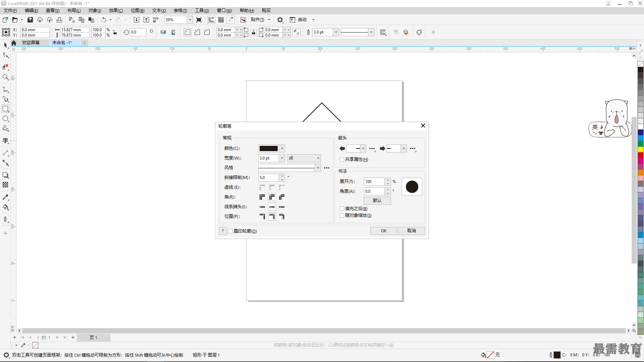
Task: Expand 颜色 color picker dropdown
Action: (x=282, y=148)
